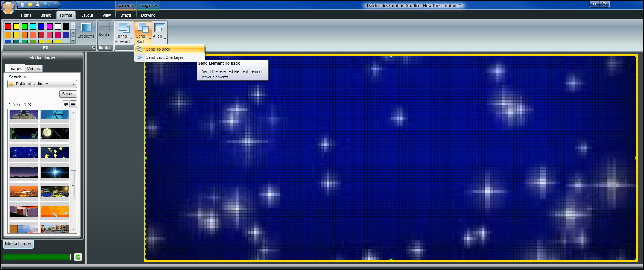This screenshot has width=644, height=270.
Task: Click the Border icon
Action: 105,29
